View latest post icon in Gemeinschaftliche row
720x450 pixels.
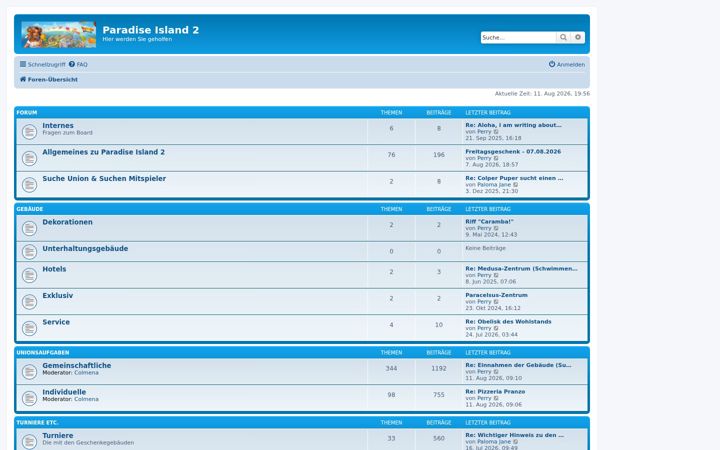click(496, 372)
